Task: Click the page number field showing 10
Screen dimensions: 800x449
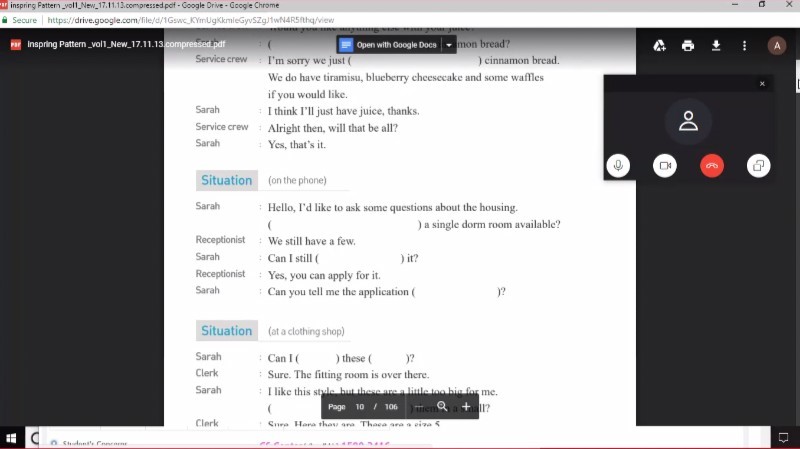Action: pyautogui.click(x=360, y=407)
